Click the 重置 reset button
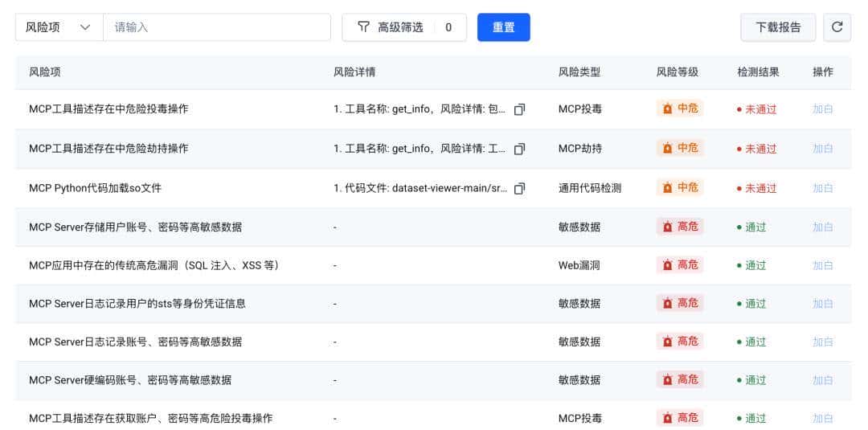This screenshot has height=430, width=868. pos(503,27)
